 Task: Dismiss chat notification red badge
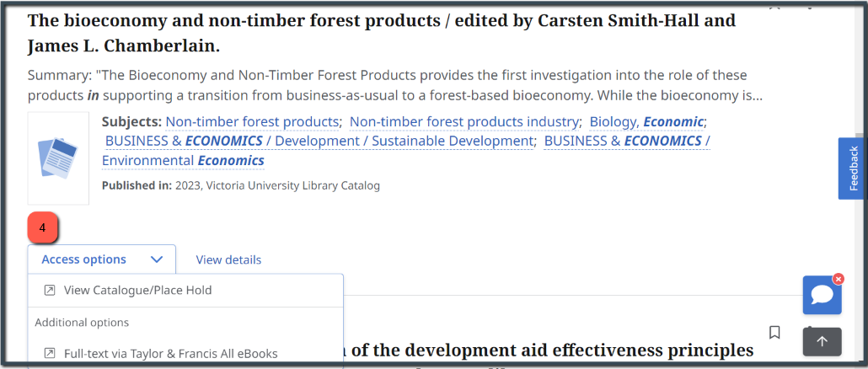[x=839, y=279]
